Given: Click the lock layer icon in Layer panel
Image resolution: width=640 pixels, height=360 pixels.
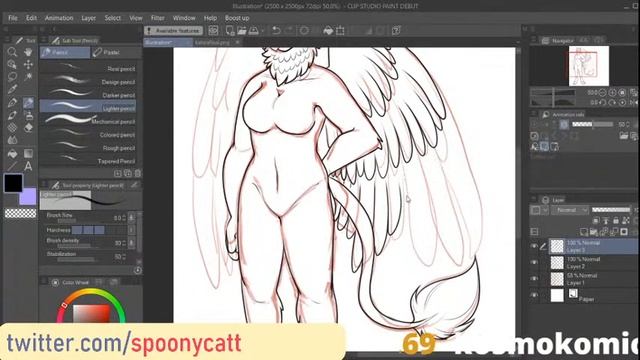Looking at the screenshot, I should (x=616, y=221).
